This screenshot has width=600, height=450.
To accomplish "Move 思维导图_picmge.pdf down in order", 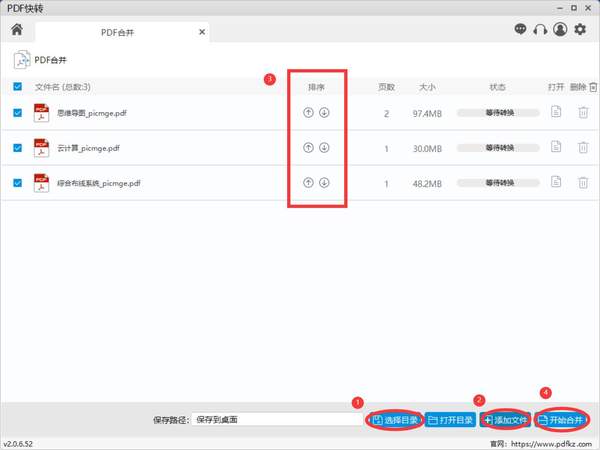I will tap(324, 112).
